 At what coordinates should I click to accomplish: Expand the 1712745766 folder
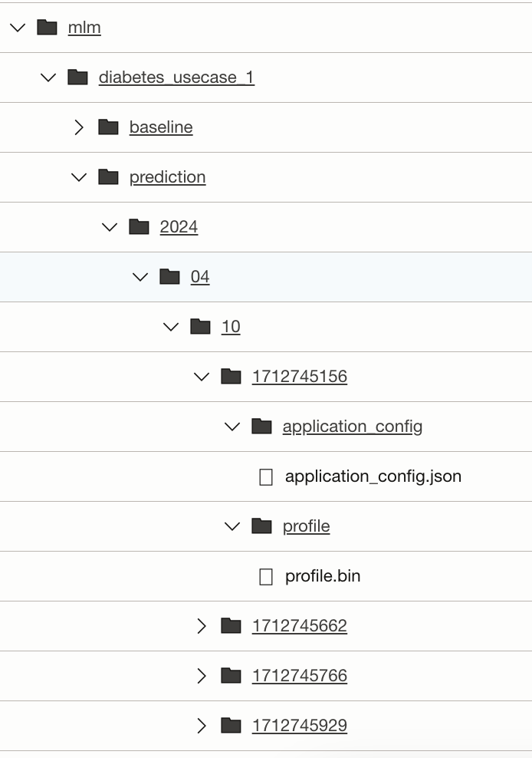coord(202,675)
